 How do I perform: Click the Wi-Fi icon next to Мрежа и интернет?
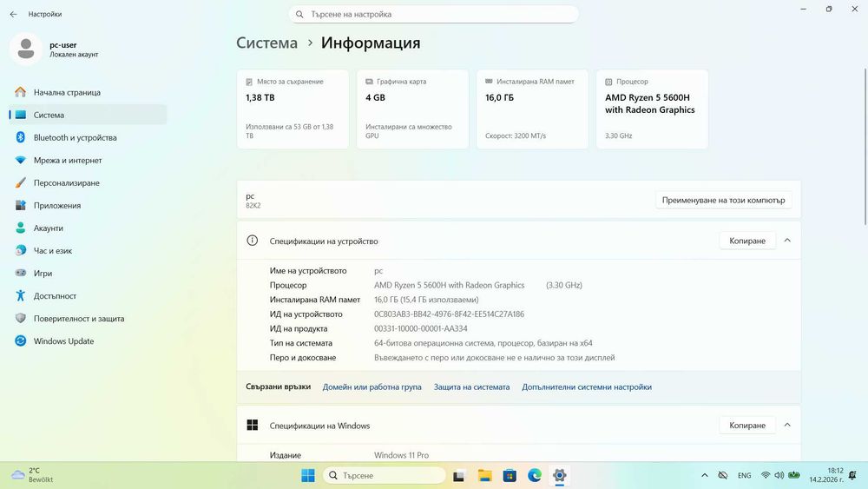[21, 160]
